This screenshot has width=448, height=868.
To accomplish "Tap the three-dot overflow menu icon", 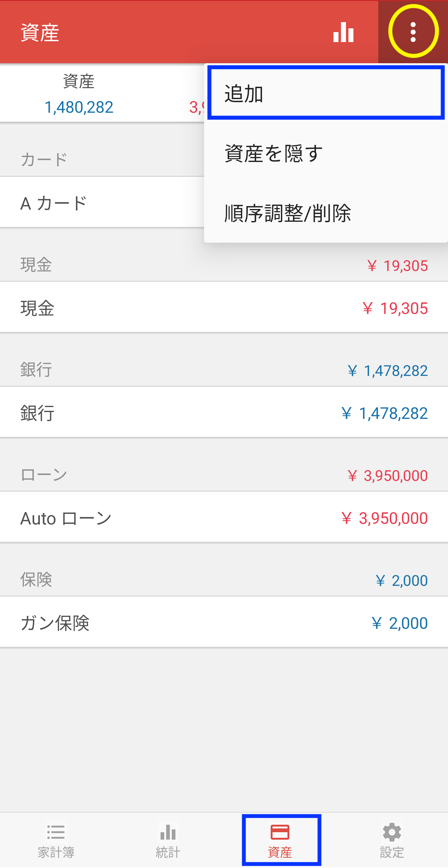I will (413, 32).
